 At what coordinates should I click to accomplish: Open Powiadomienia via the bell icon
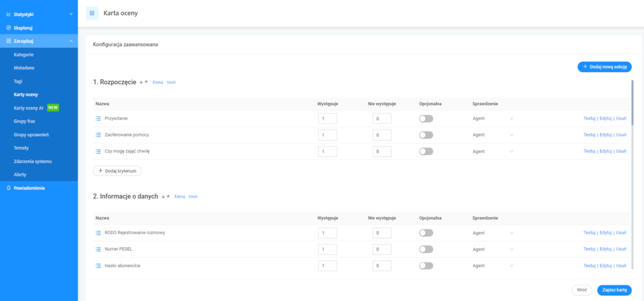pos(8,188)
